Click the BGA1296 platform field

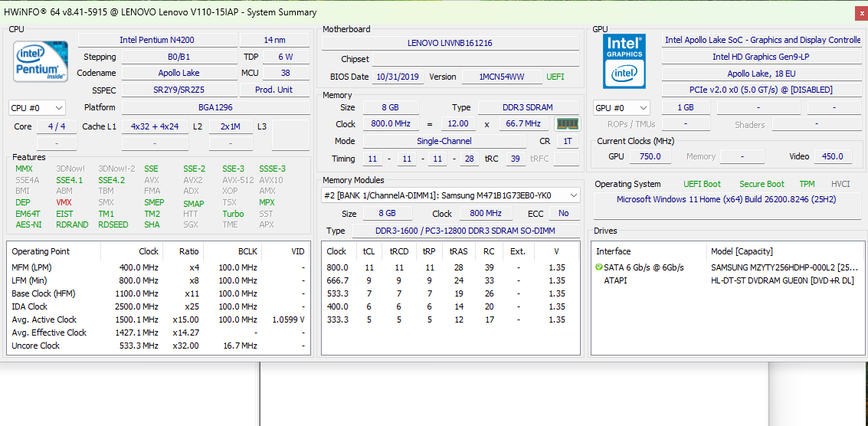click(x=216, y=107)
